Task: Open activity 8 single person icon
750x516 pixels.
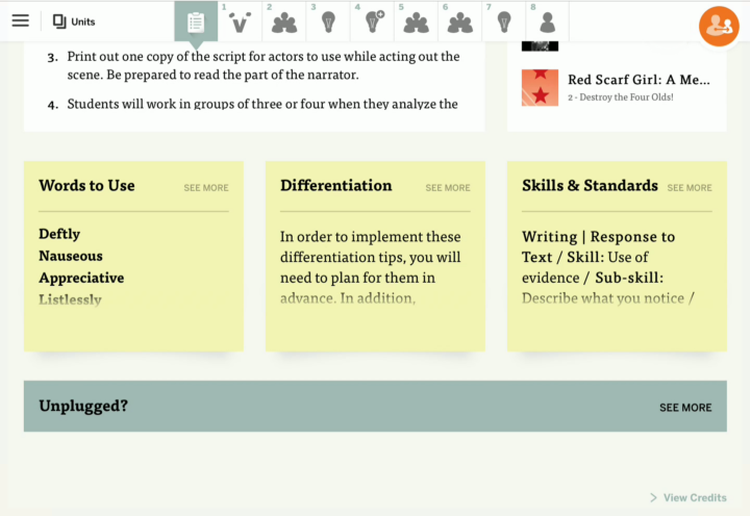Action: coord(548,22)
